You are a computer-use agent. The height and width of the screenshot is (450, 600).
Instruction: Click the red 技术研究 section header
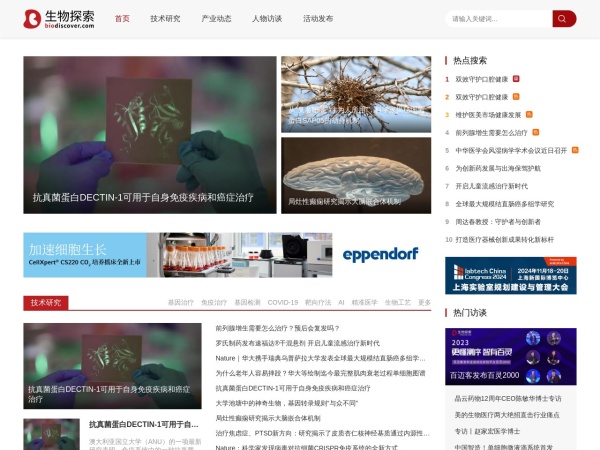click(46, 303)
